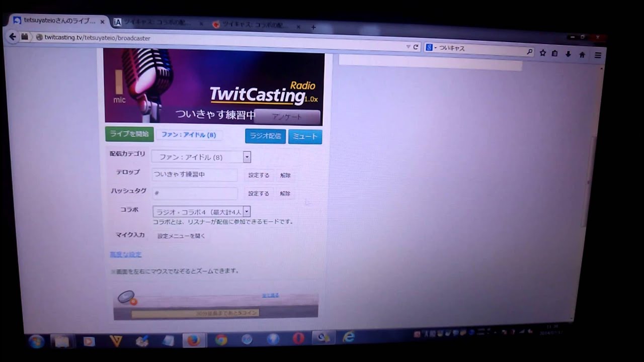Click the globe site identity icon in the address bar
This screenshot has width=644, height=362.
point(39,37)
